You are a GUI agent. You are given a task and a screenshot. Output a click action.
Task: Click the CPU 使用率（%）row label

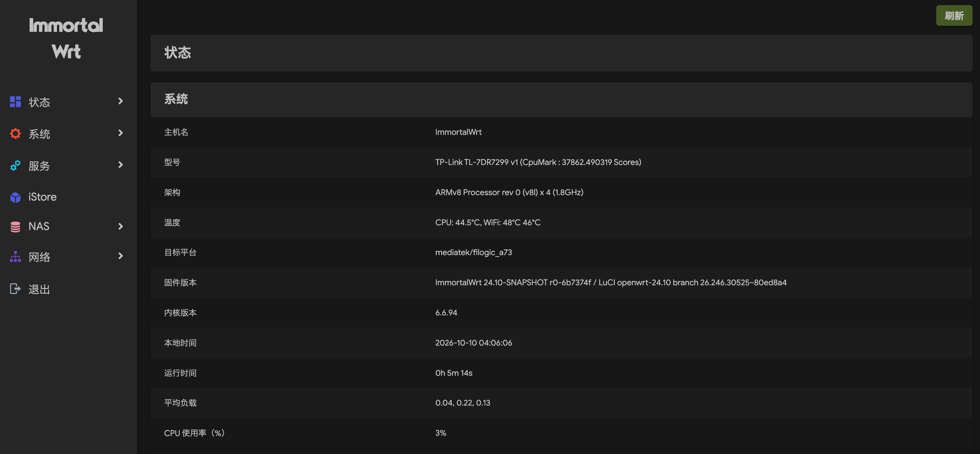pos(195,433)
